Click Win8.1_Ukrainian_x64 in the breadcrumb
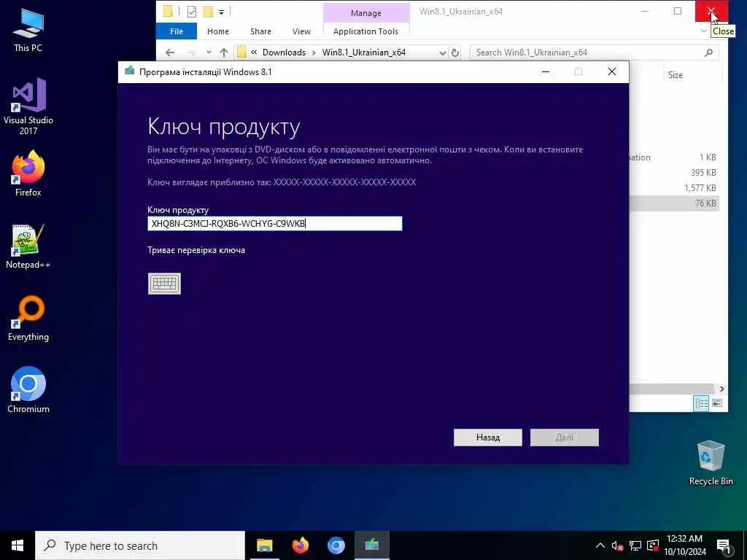The height and width of the screenshot is (560, 747). 364,52
